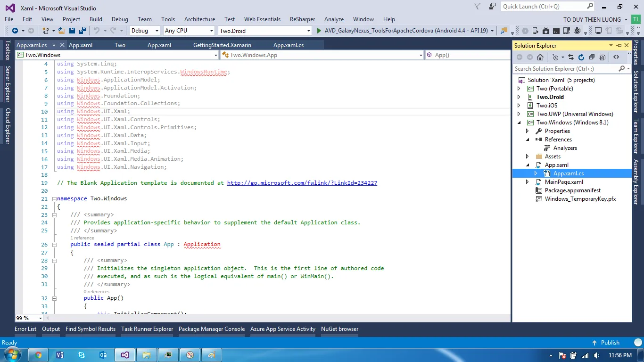
Task: Click the Navigate Backward arrow icon
Action: click(15, 31)
